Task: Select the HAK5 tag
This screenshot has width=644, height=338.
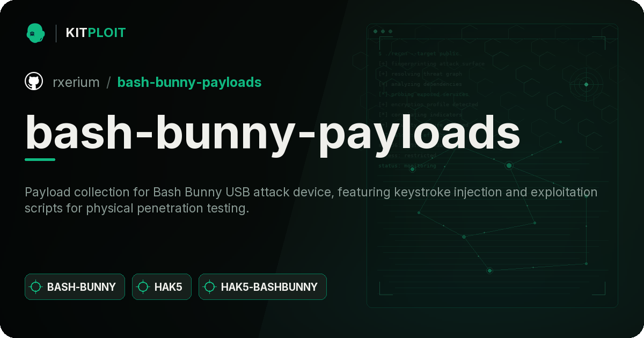Action: tap(162, 287)
